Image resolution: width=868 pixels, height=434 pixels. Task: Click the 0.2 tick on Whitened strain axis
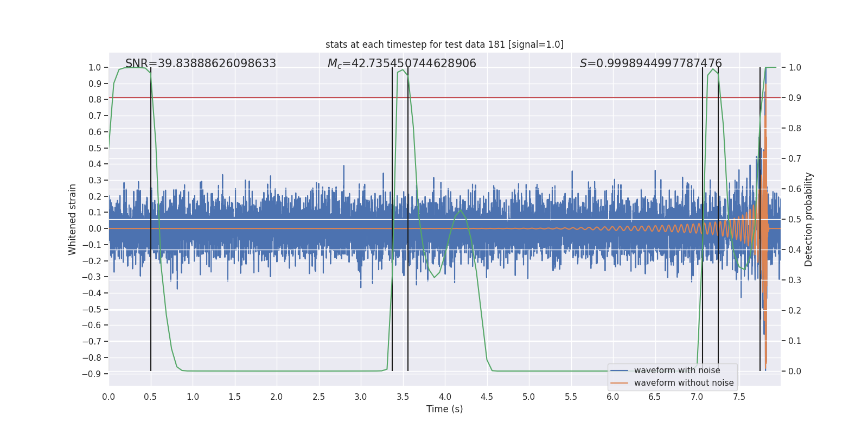[x=95, y=196]
